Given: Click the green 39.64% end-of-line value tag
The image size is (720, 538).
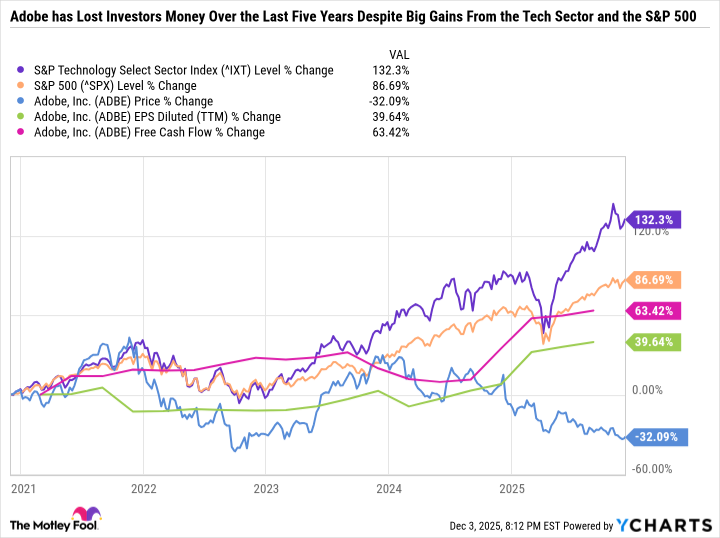Looking at the screenshot, I should [654, 342].
